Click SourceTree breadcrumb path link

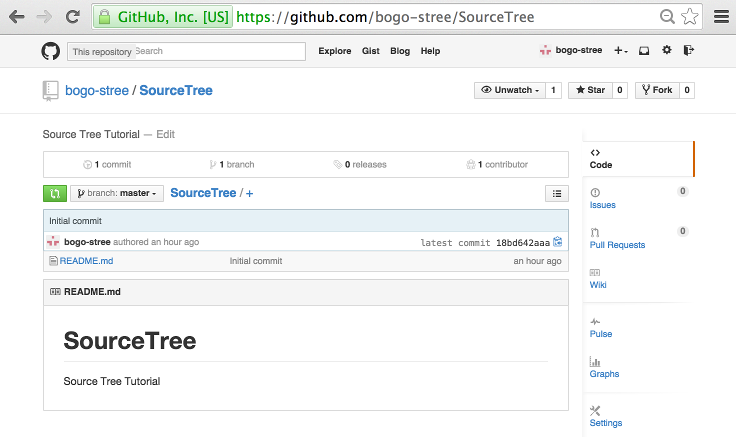point(203,193)
